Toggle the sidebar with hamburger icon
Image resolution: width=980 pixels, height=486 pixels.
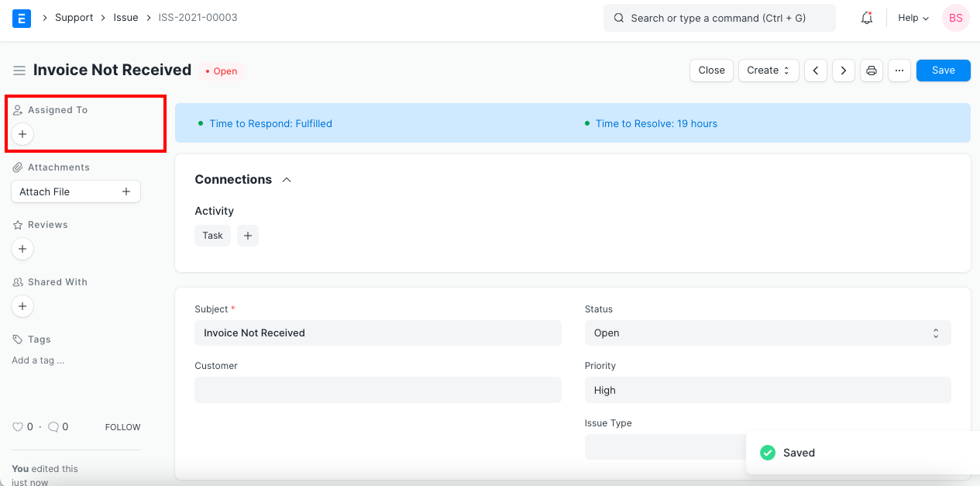19,70
